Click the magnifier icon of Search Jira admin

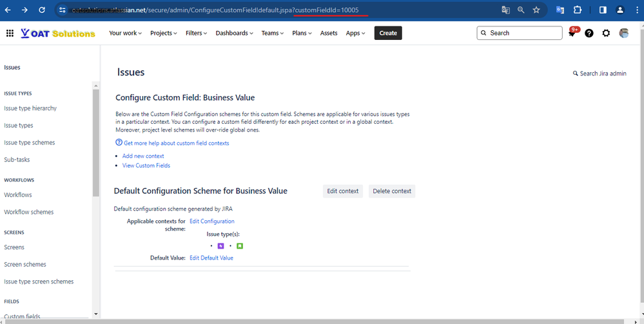pos(576,73)
